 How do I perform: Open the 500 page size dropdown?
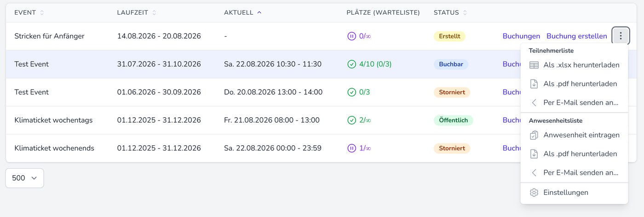24,178
